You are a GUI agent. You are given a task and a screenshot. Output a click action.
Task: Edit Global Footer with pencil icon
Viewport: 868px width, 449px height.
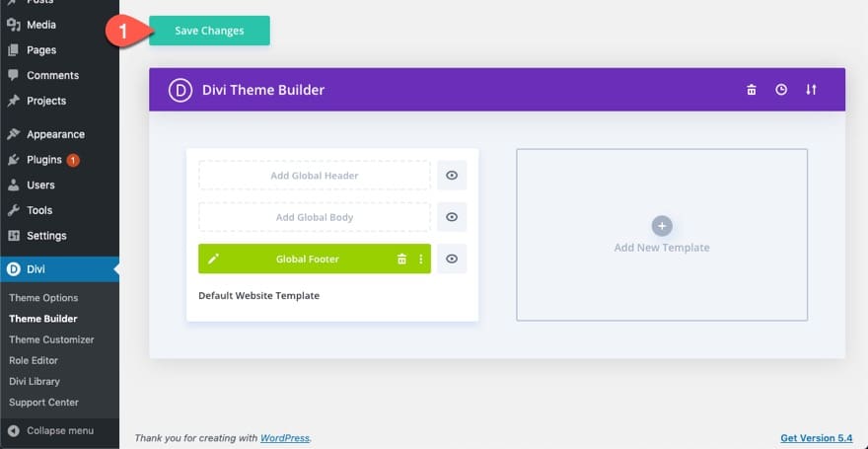(x=214, y=259)
